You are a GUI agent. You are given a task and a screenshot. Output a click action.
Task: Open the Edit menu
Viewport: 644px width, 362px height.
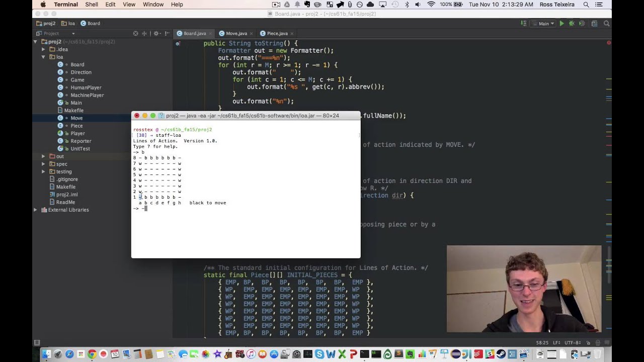click(x=110, y=5)
